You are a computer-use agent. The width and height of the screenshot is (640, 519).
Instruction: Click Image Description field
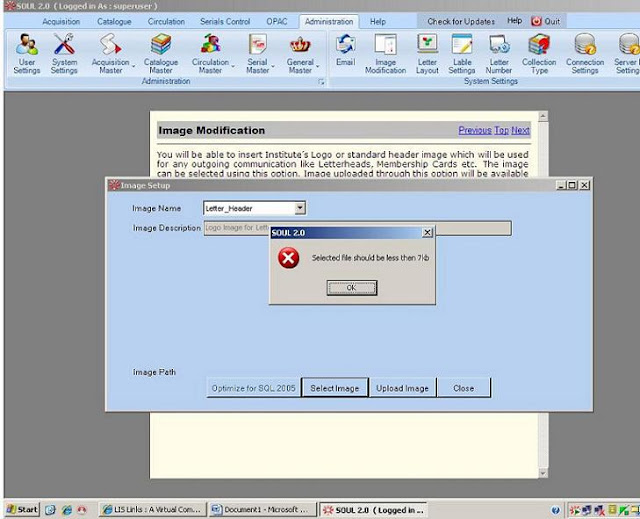pyautogui.click(x=357, y=228)
